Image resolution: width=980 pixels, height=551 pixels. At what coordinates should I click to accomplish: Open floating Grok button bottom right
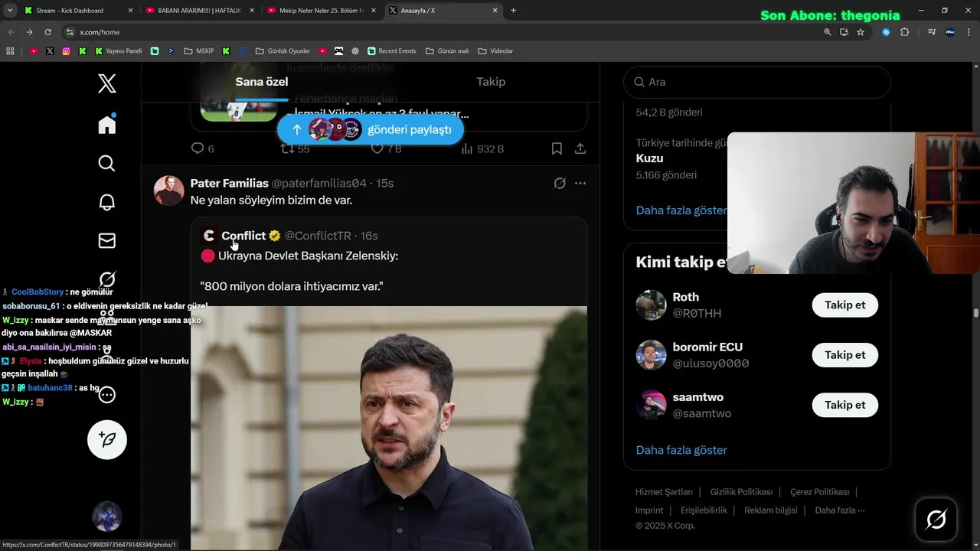936,520
